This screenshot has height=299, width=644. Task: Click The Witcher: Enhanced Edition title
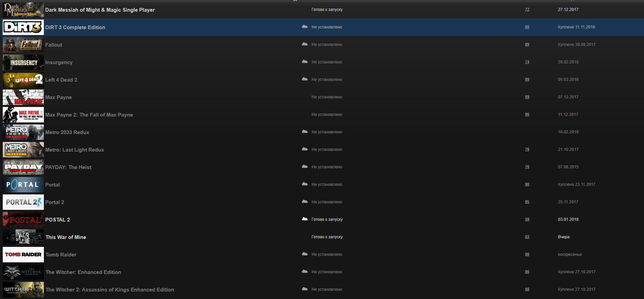click(83, 272)
